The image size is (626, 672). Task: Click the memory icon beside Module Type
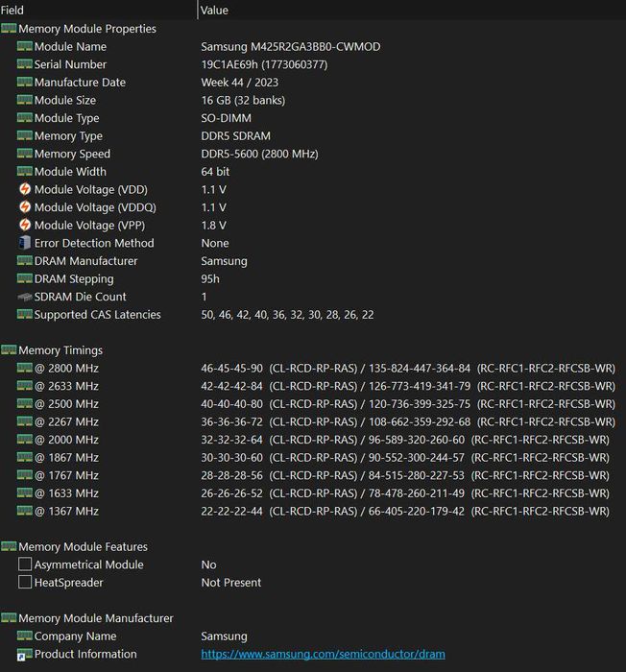coord(24,118)
